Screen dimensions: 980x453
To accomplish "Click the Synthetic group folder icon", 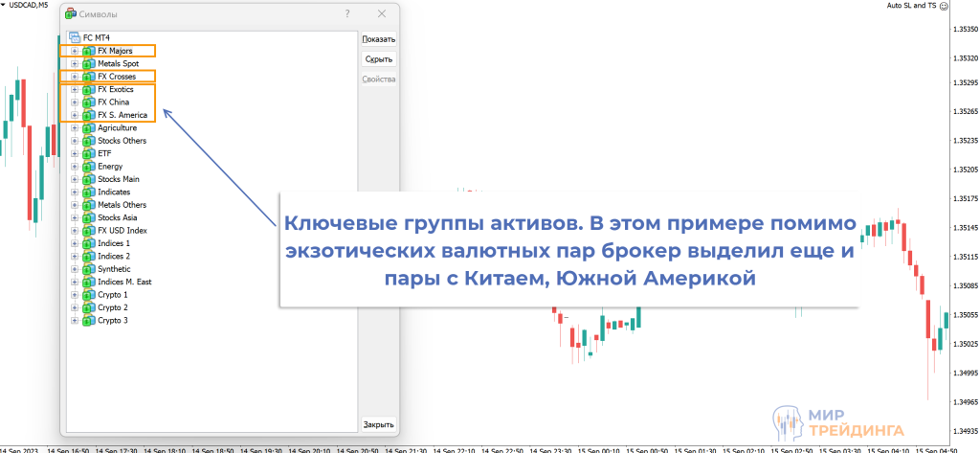I will click(x=89, y=269).
